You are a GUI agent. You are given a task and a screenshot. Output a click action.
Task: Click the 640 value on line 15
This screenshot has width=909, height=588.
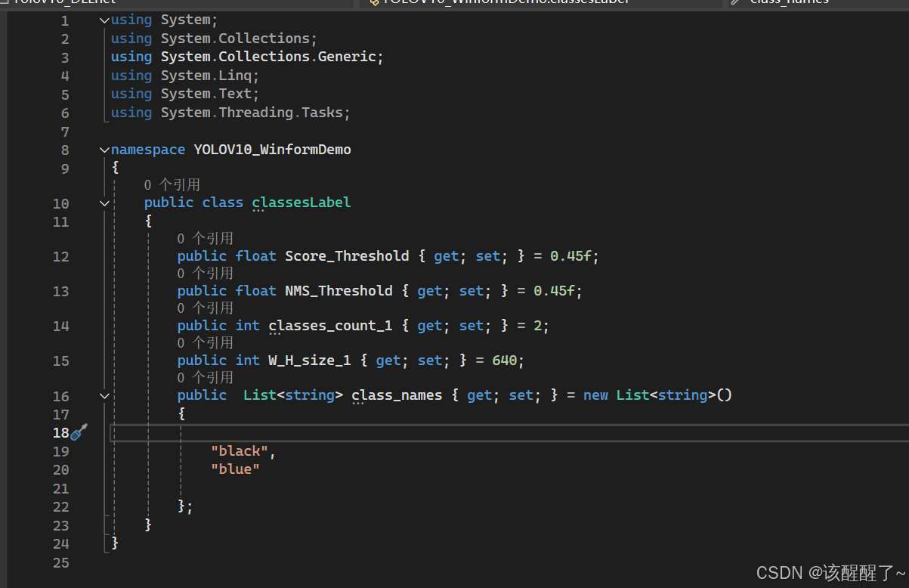tap(505, 361)
